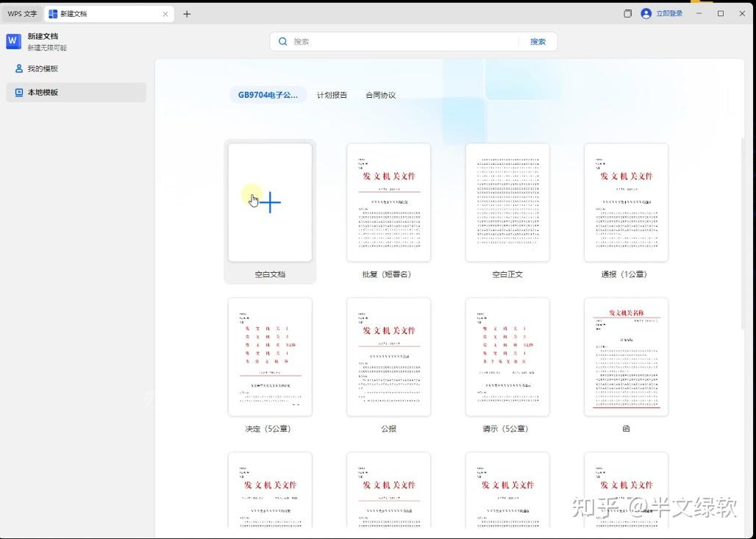This screenshot has height=539, width=756.
Task: Open the 空白正文 template thumbnail
Action: click(507, 202)
